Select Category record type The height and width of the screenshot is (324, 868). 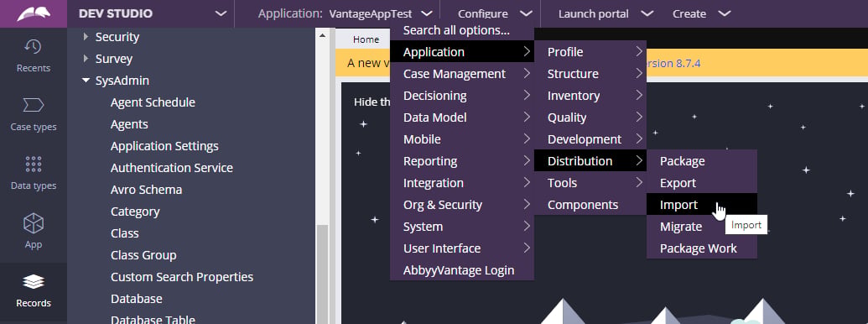point(135,212)
